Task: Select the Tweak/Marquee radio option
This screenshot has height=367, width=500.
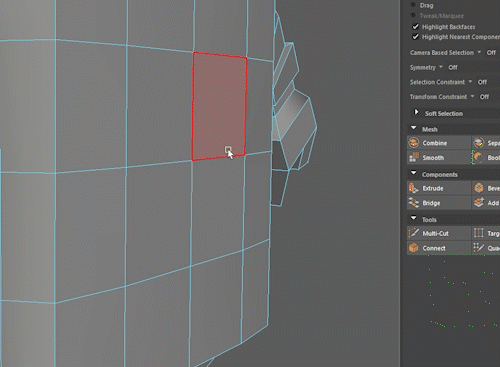Action: tap(413, 16)
